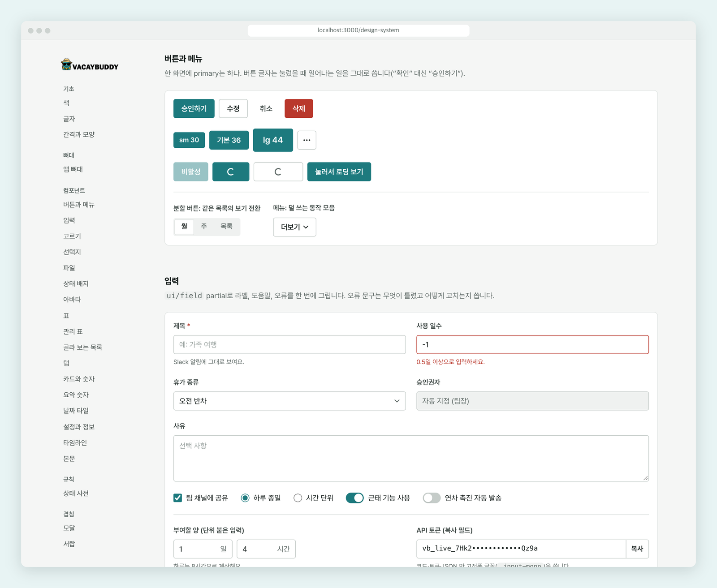Open the 색 sidebar link
The width and height of the screenshot is (717, 588).
coord(66,103)
